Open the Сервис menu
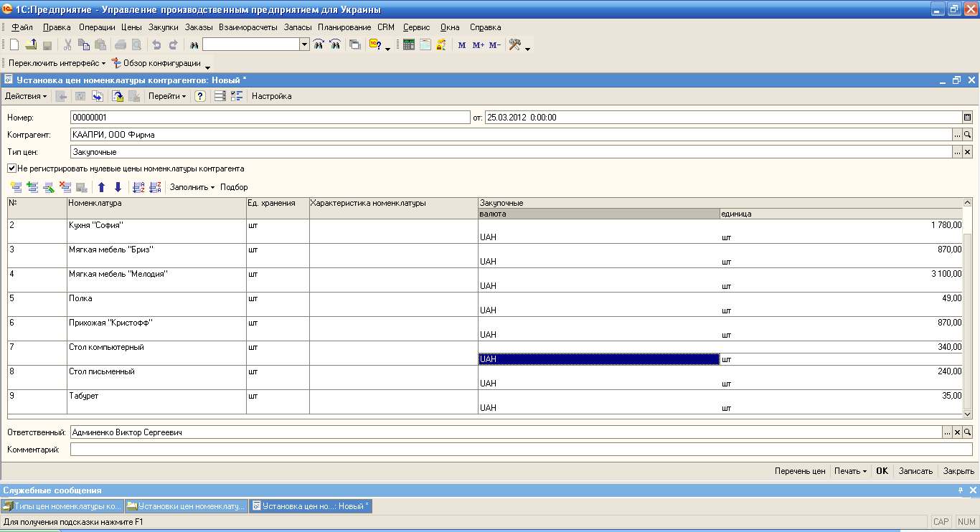The width and height of the screenshot is (980, 532). point(416,27)
